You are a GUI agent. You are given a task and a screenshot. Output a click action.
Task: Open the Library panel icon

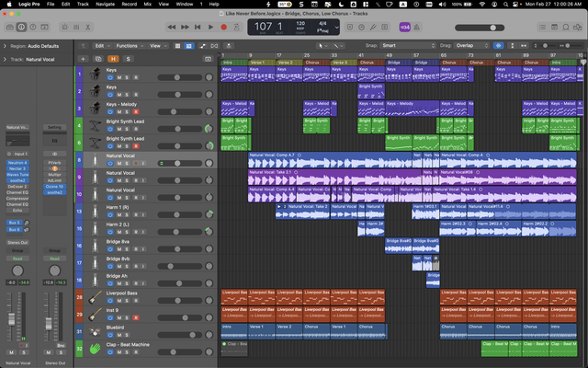pos(10,27)
